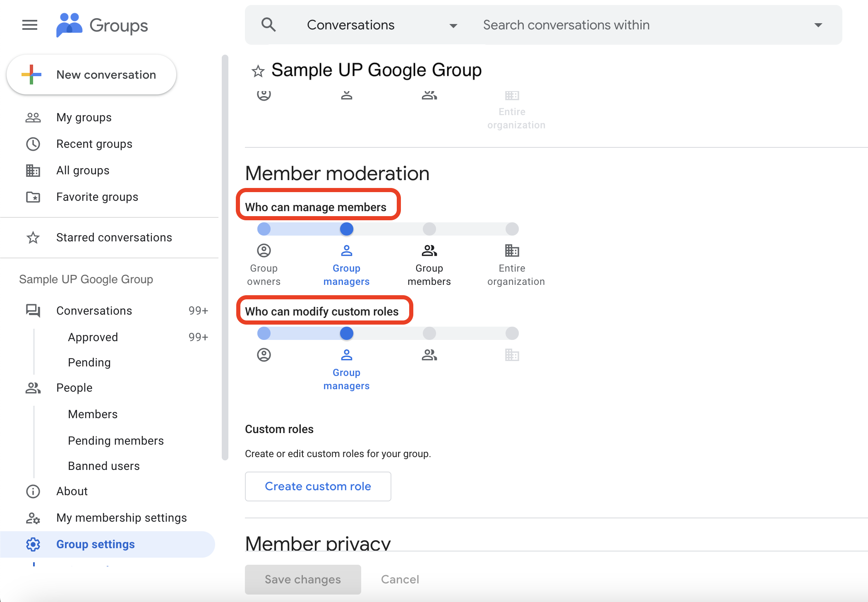Click the Recent groups clock icon
Screen dimensions: 868x602
click(x=33, y=144)
